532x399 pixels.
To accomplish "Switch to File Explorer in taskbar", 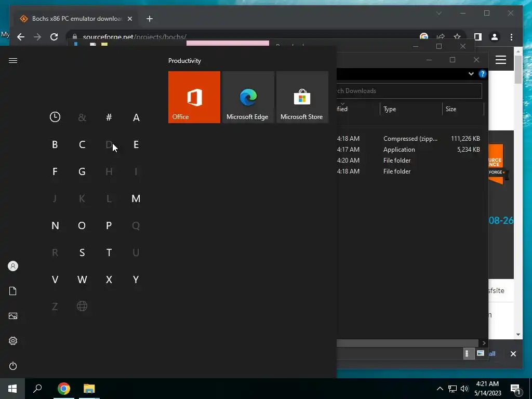I will (89, 389).
